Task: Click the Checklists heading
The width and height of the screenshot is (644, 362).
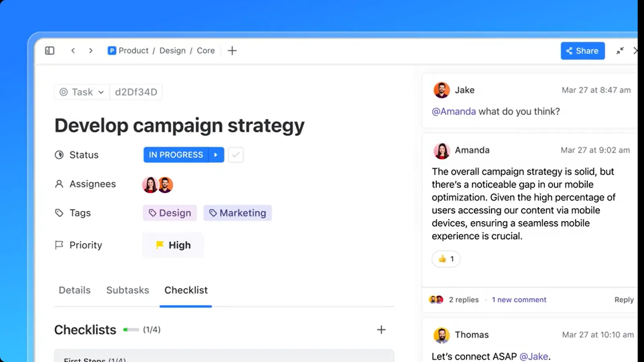Action: 85,330
